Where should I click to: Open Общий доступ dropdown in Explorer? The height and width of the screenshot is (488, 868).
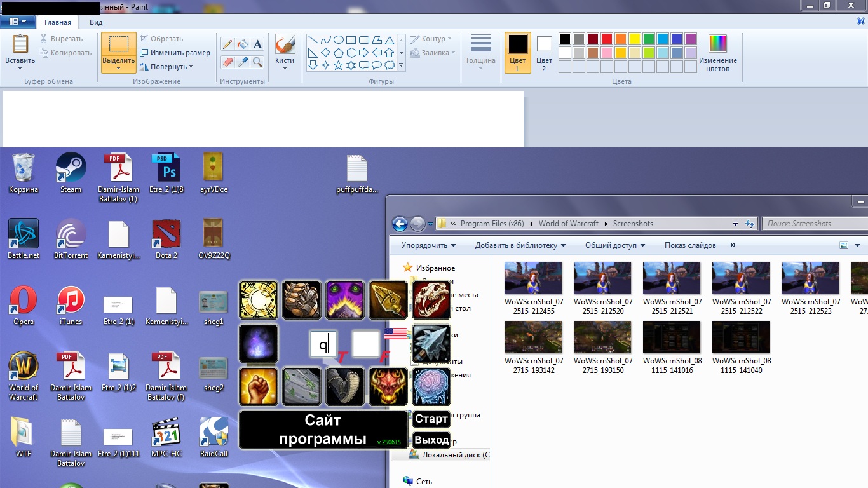[x=615, y=245]
